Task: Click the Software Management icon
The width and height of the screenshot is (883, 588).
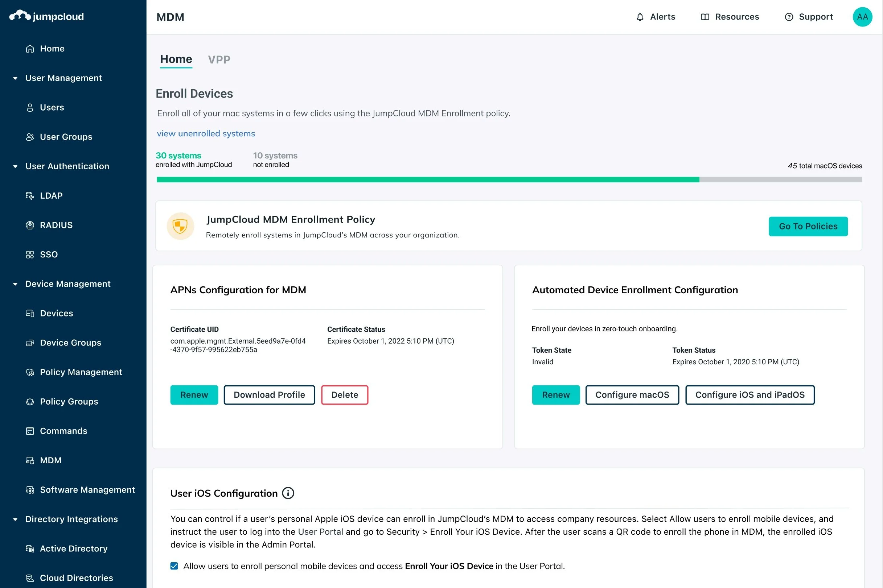Action: point(30,490)
